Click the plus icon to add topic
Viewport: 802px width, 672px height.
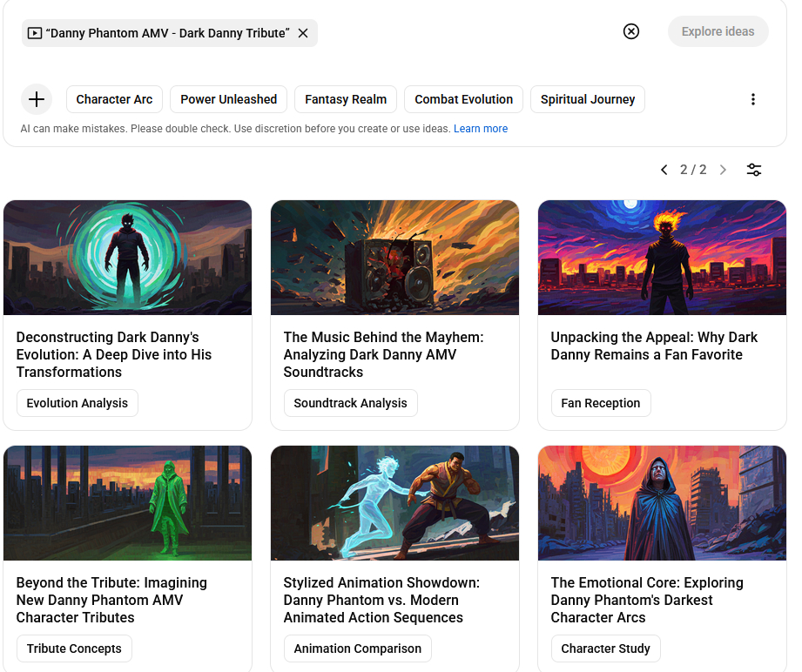tap(37, 99)
